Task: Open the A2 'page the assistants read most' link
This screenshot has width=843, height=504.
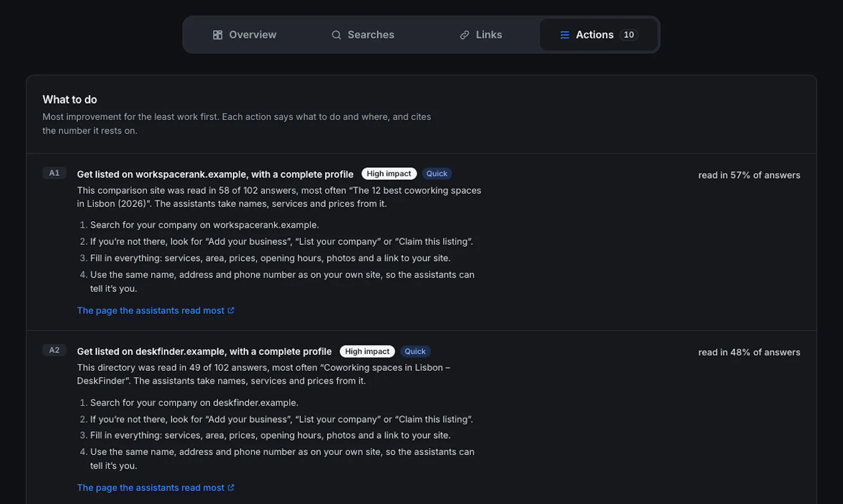Action: pos(155,488)
